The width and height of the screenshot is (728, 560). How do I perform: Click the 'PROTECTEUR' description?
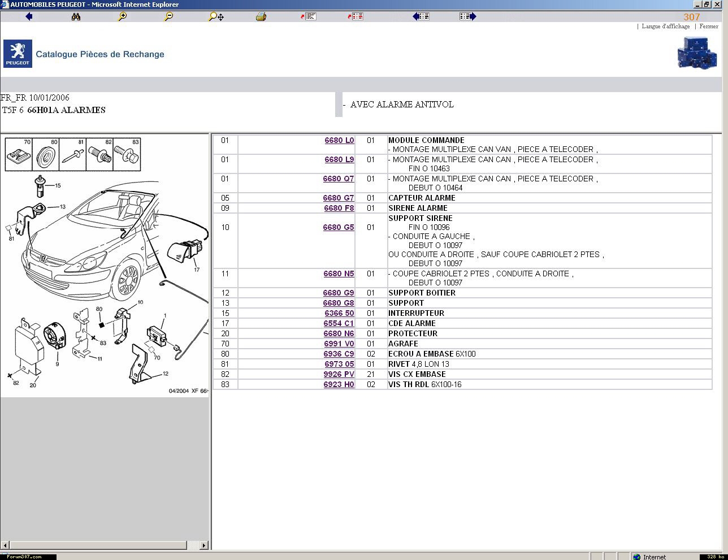(413, 333)
